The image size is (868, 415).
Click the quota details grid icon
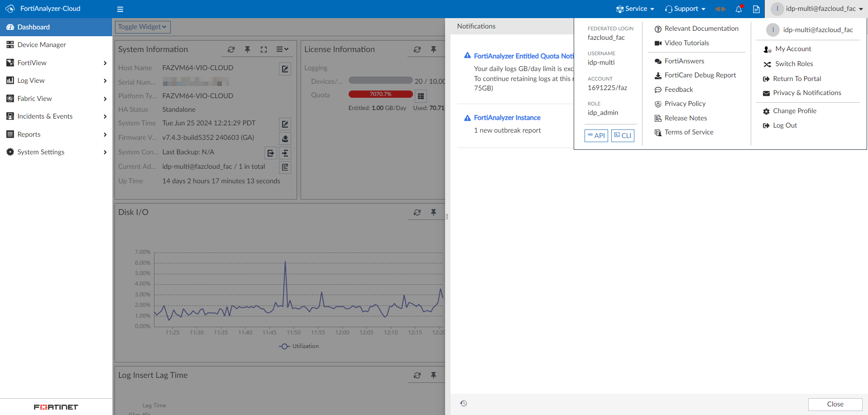(x=421, y=96)
